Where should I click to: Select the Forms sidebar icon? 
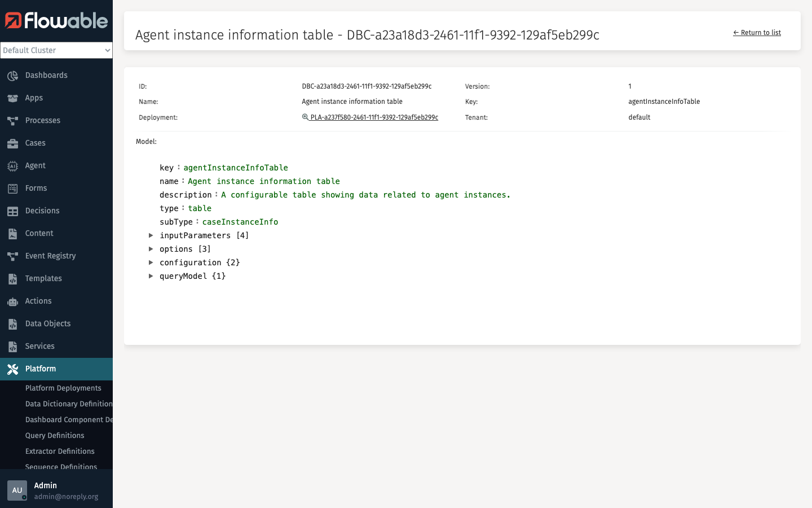tap(13, 188)
